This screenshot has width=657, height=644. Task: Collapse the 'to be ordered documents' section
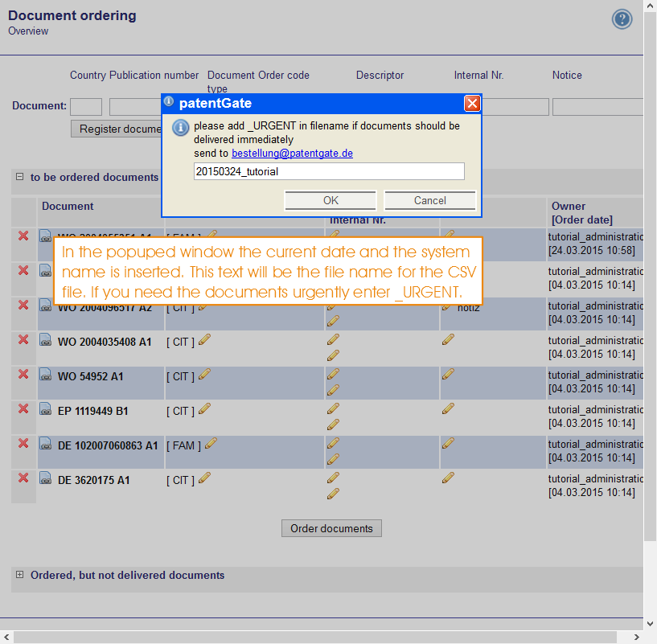pyautogui.click(x=19, y=177)
